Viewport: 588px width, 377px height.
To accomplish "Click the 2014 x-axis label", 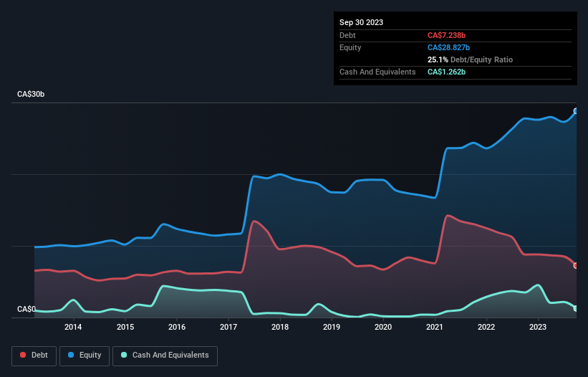I will (73, 327).
